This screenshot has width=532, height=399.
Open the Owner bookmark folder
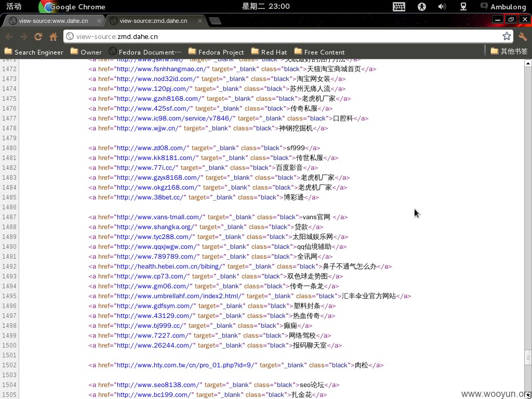pos(86,52)
